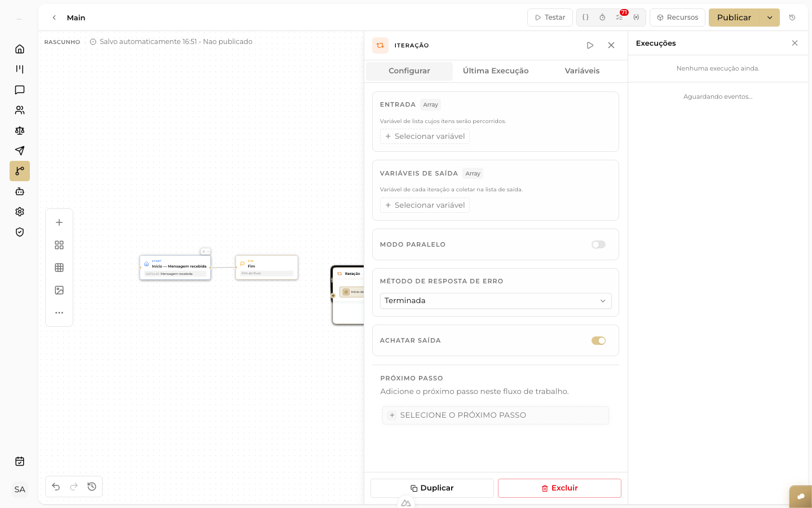
Task: Toggle the Modo Paralelo switch
Action: 598,244
